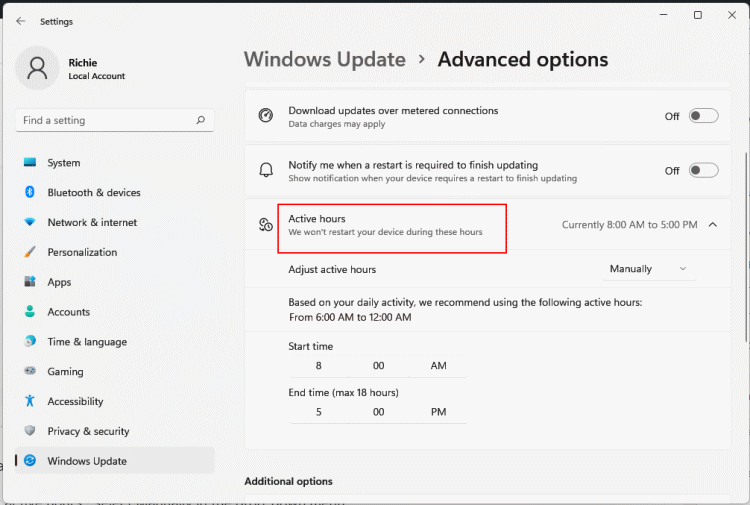Click the metered connection gauge icon

(x=266, y=115)
